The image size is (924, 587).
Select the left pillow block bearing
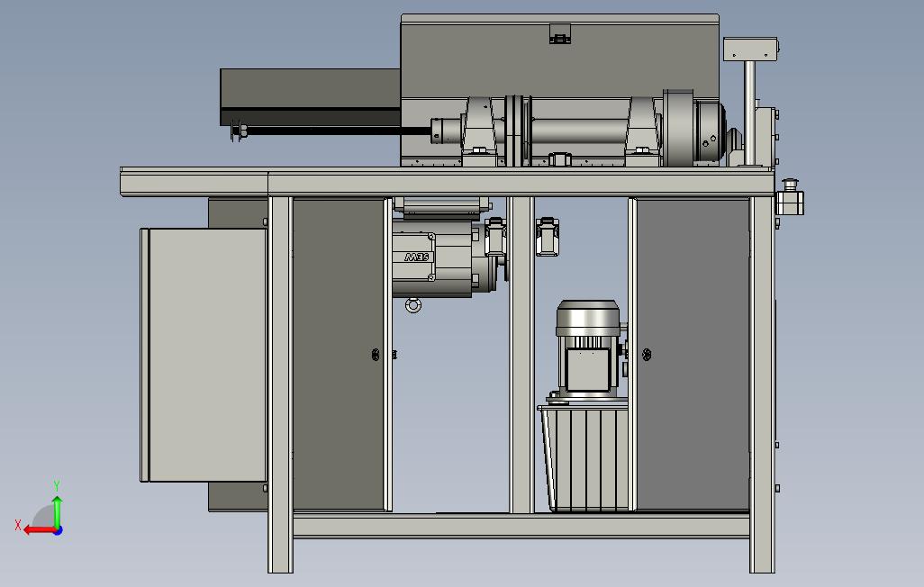[478, 131]
